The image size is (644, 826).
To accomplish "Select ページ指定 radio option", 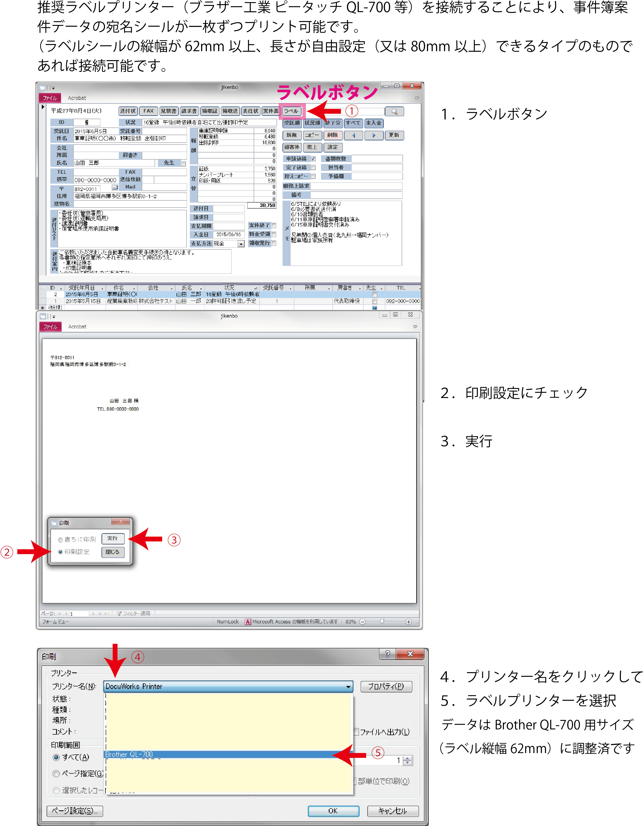I will pyautogui.click(x=56, y=773).
